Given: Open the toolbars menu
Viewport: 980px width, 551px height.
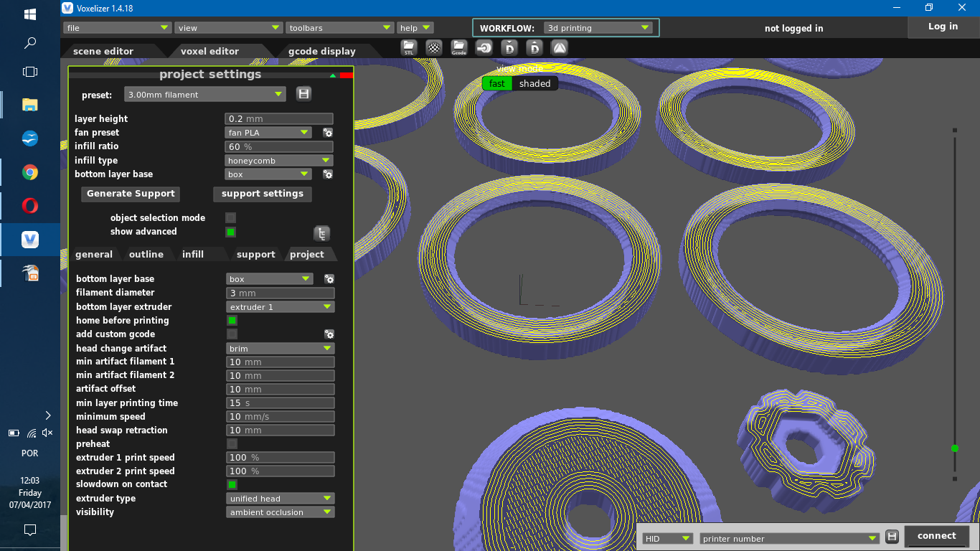Looking at the screenshot, I should tap(340, 28).
